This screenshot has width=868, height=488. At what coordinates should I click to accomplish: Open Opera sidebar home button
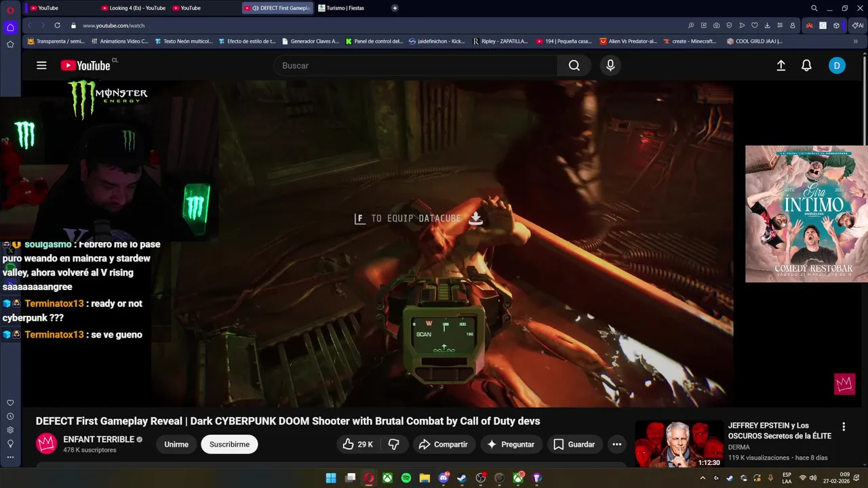pos(10,28)
